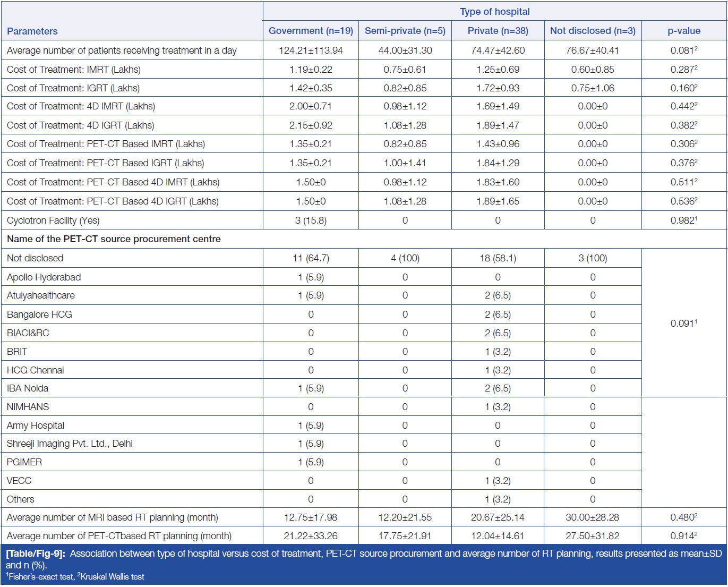728x587 pixels.
Task: Click the "Army Hospital" row label
Action: [36, 426]
